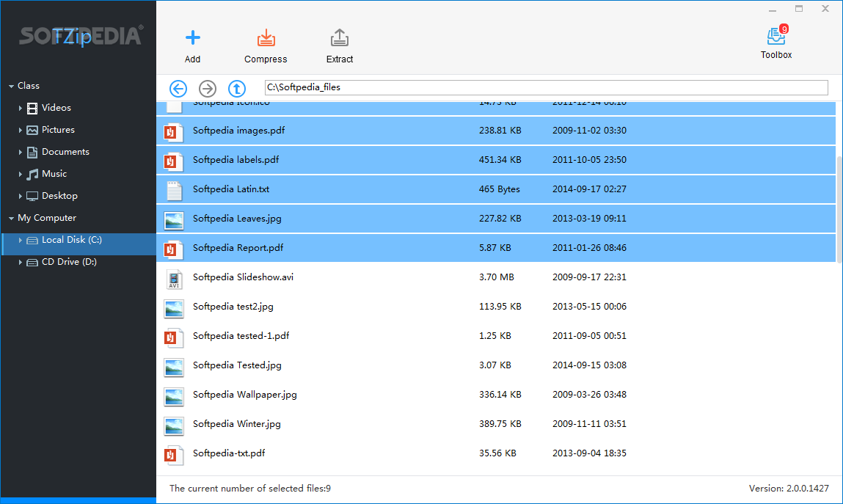
Task: Select the Videos category label
Action: click(x=56, y=107)
